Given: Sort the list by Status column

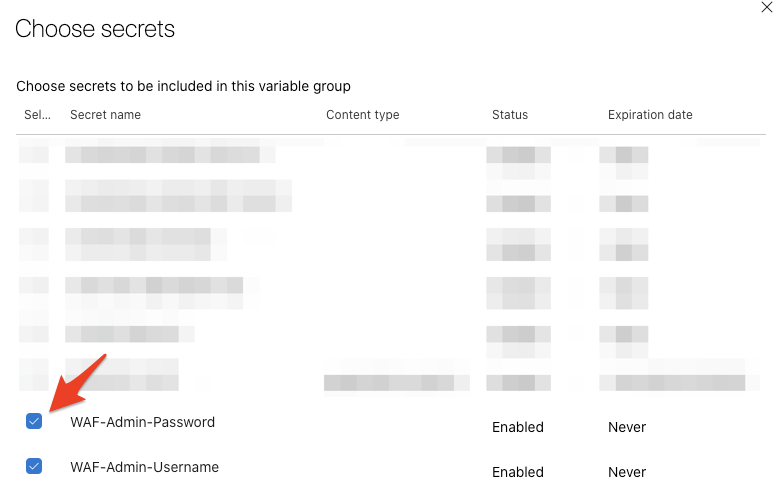Looking at the screenshot, I should (509, 115).
